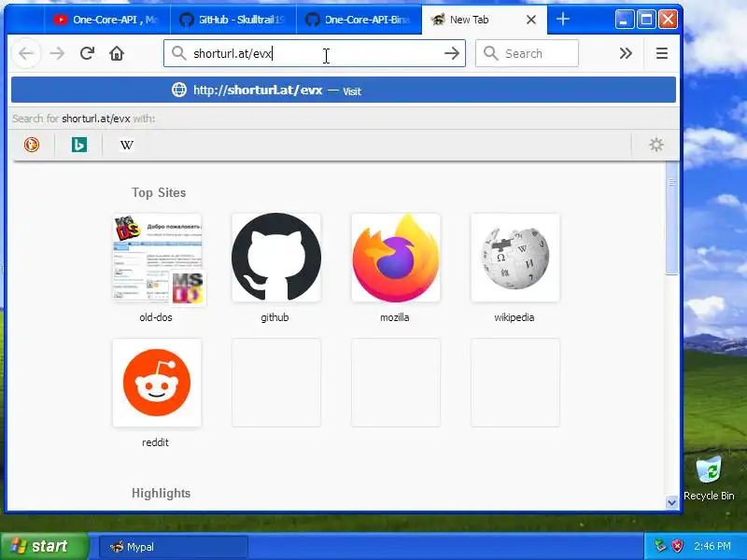Click the page scrollbar down arrow
The image size is (747, 560).
pyautogui.click(x=671, y=502)
